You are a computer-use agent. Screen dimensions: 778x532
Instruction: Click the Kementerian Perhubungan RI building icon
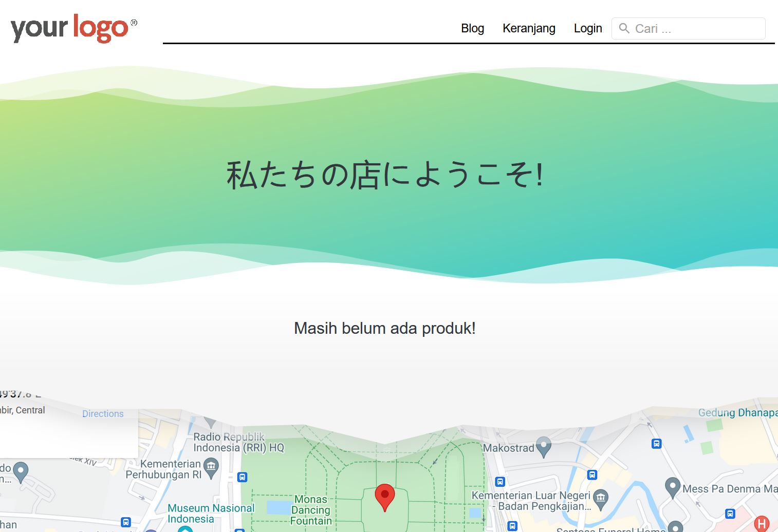[211, 467]
